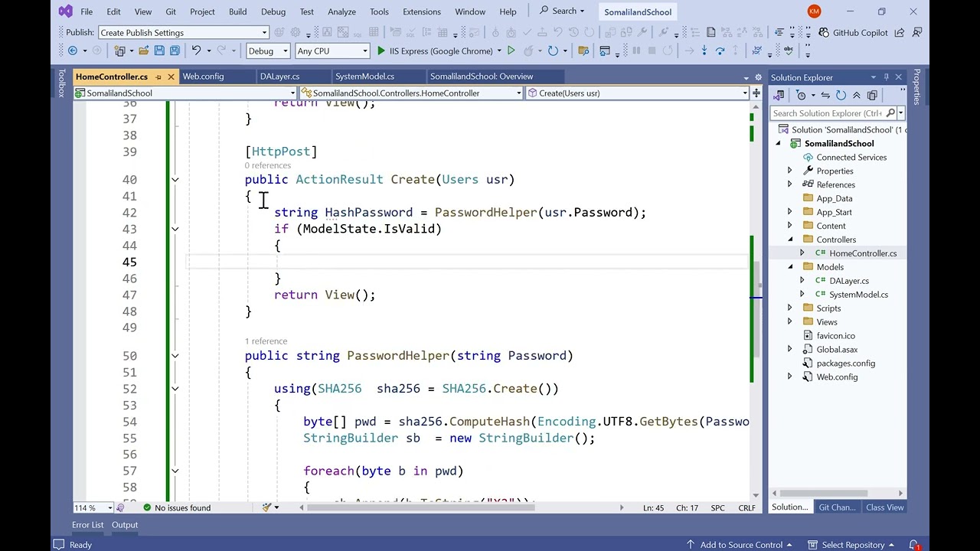Screen dimensions: 980x551
Task: Click the Sync with Active Document icon in Solution Explorer
Action: point(825,95)
